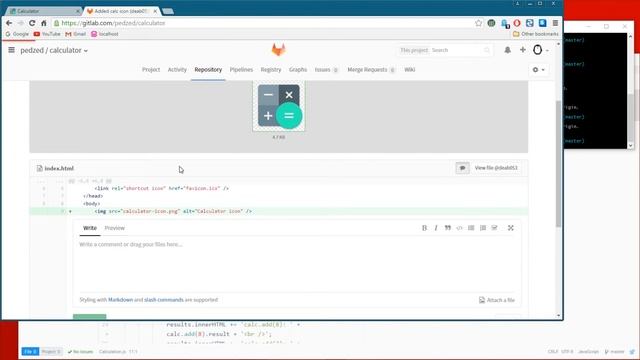
Task: Reload the browser page
Action: (x=32, y=23)
